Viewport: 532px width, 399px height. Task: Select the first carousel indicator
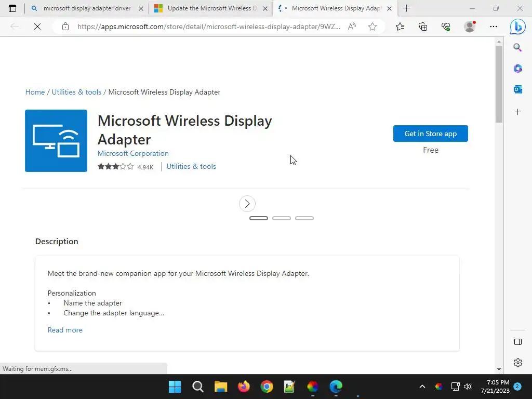point(259,218)
